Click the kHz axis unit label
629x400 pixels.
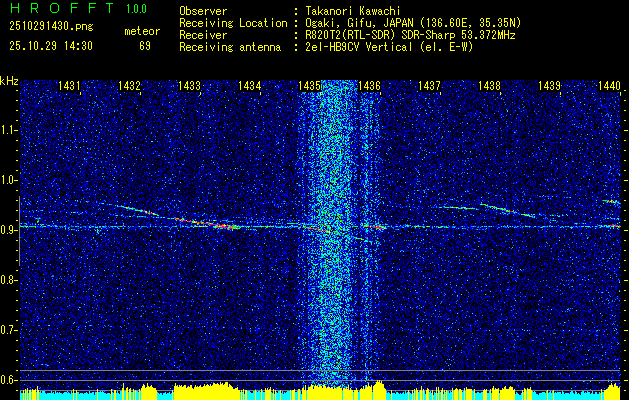9,81
